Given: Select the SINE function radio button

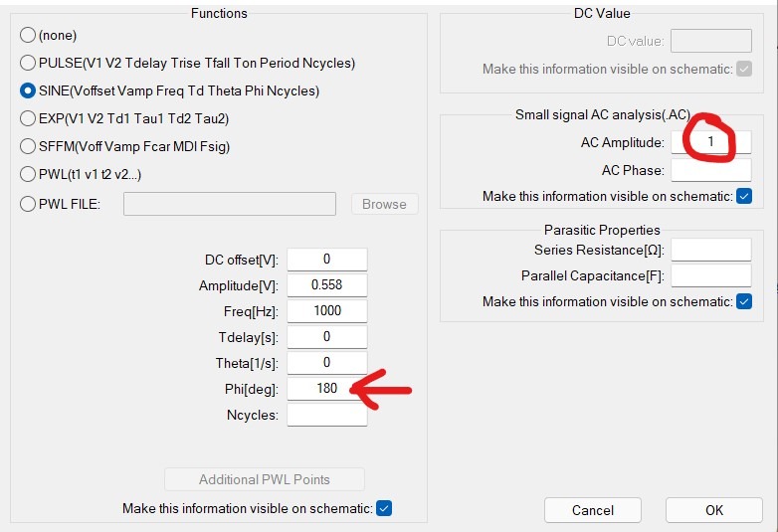Looking at the screenshot, I should pos(28,90).
